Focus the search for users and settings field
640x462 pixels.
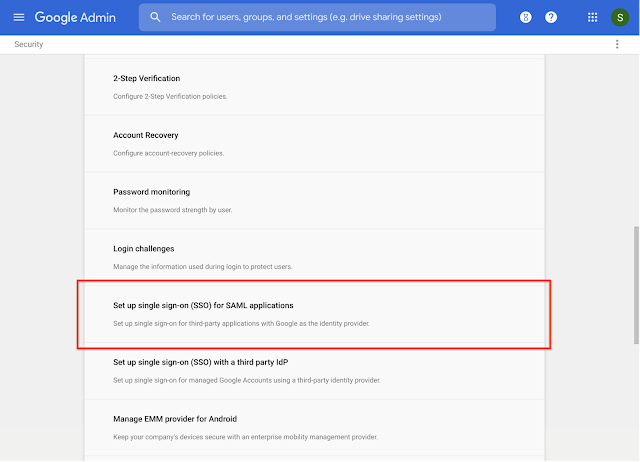(317, 17)
